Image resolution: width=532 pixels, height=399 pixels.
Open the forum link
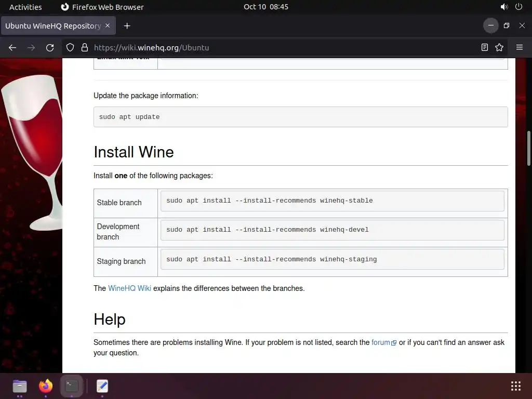pyautogui.click(x=384, y=342)
